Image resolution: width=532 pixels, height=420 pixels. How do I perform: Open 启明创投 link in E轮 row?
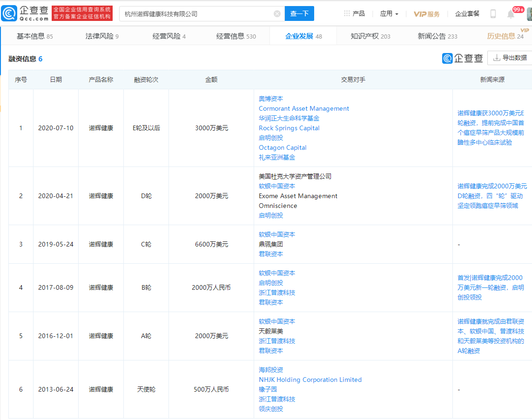pos(271,138)
